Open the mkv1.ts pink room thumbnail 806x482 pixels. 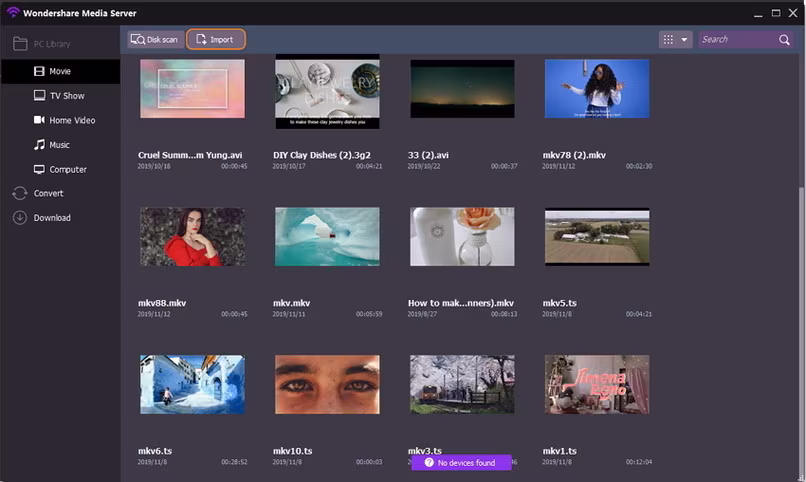[x=597, y=384]
